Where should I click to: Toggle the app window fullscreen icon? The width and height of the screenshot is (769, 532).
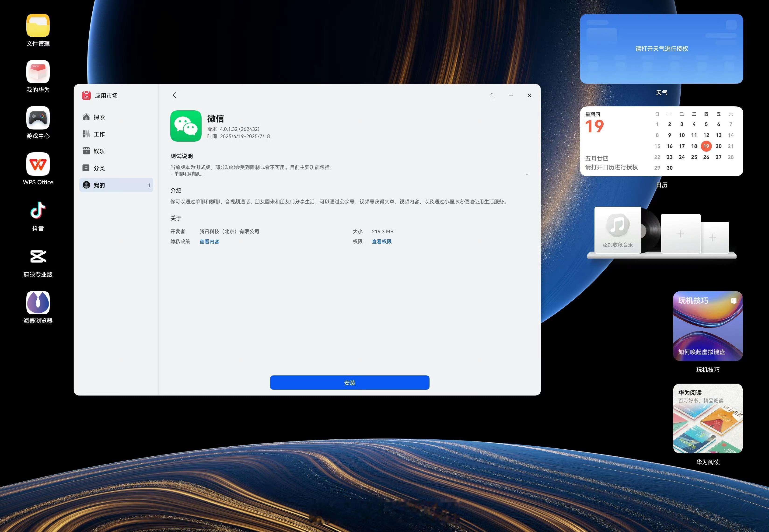pyautogui.click(x=492, y=95)
